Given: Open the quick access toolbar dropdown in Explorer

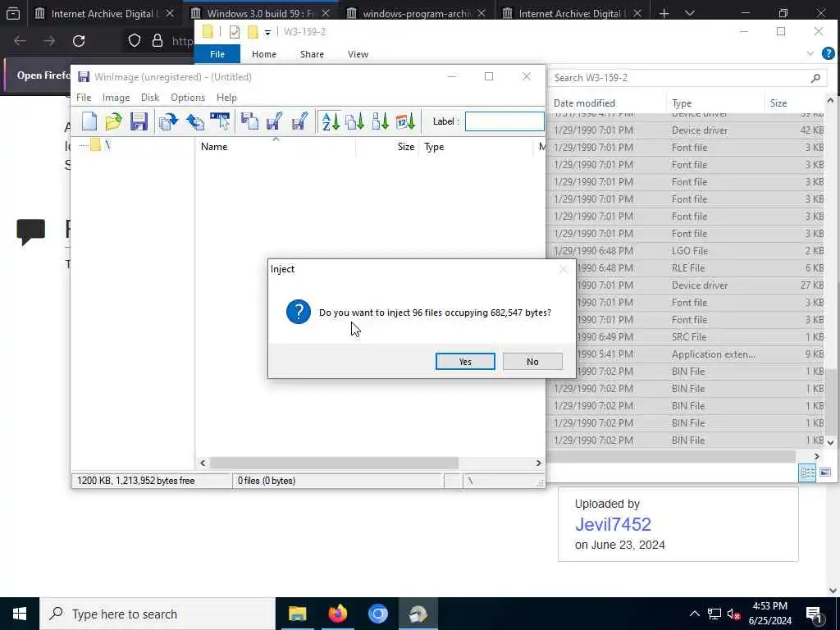Looking at the screenshot, I should 267,33.
